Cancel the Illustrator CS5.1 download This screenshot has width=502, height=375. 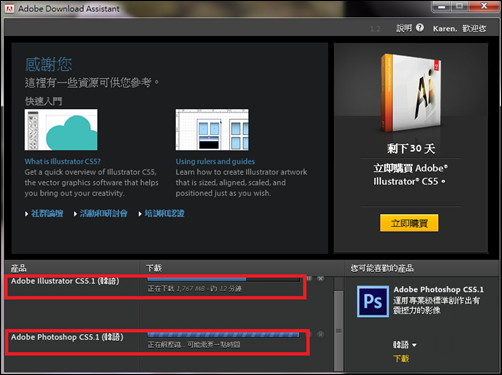320,278
